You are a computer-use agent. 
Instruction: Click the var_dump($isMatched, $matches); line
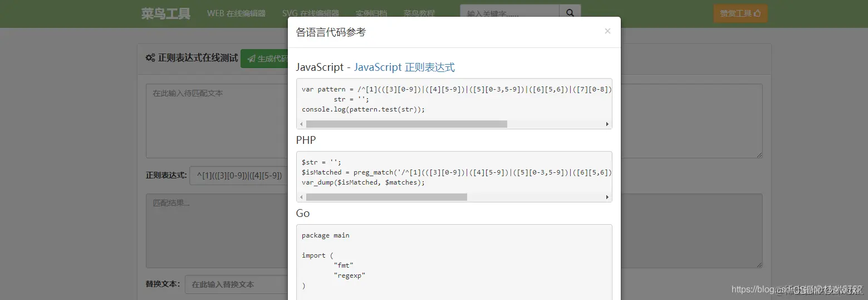coord(363,182)
